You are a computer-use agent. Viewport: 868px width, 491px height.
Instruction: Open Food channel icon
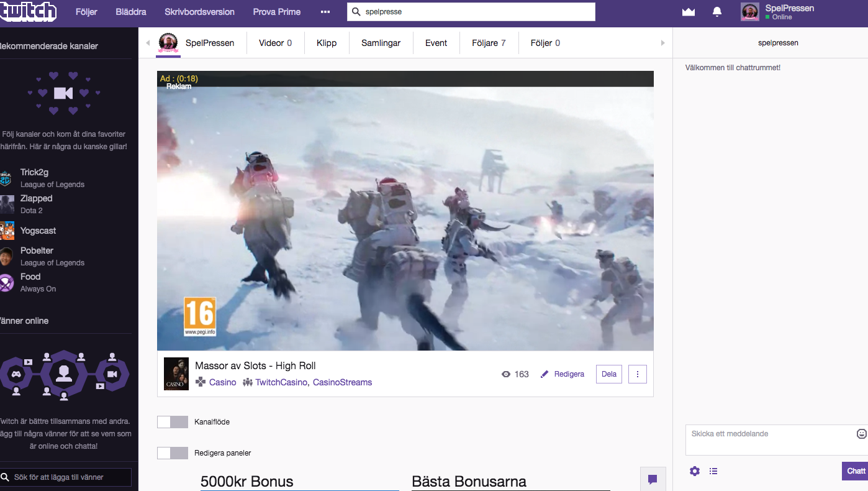click(6, 283)
